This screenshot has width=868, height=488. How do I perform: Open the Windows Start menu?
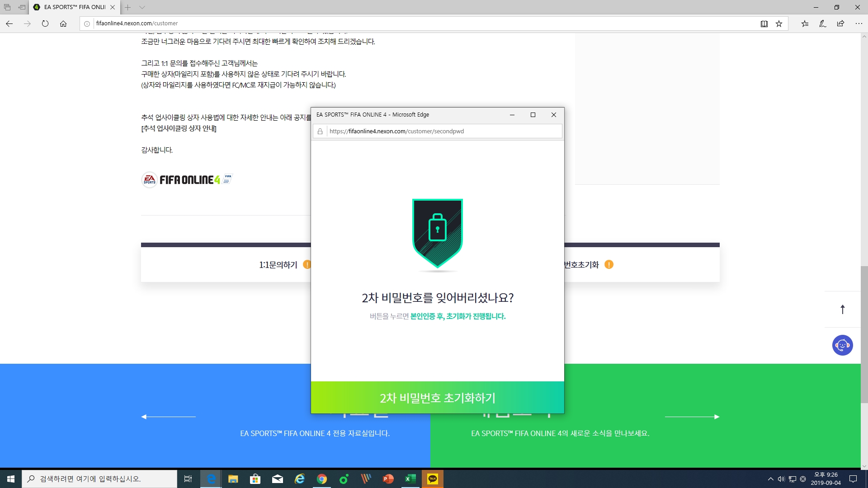pyautogui.click(x=11, y=479)
